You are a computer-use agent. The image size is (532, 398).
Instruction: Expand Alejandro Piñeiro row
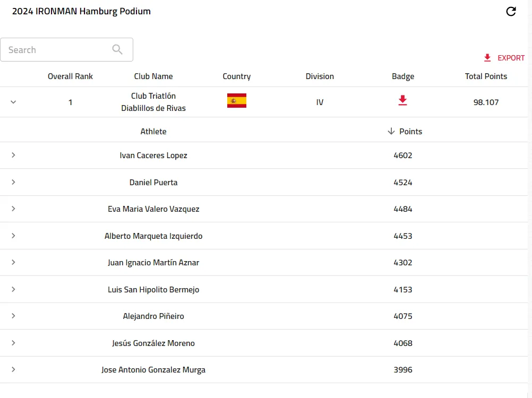pos(14,316)
